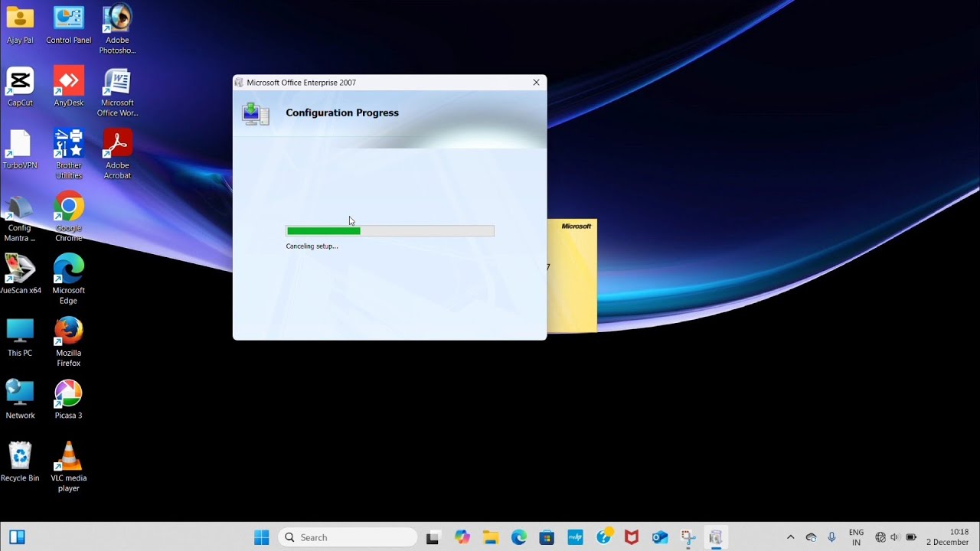
Task: Launch Google Chrome desktop shortcut
Action: coord(68,217)
